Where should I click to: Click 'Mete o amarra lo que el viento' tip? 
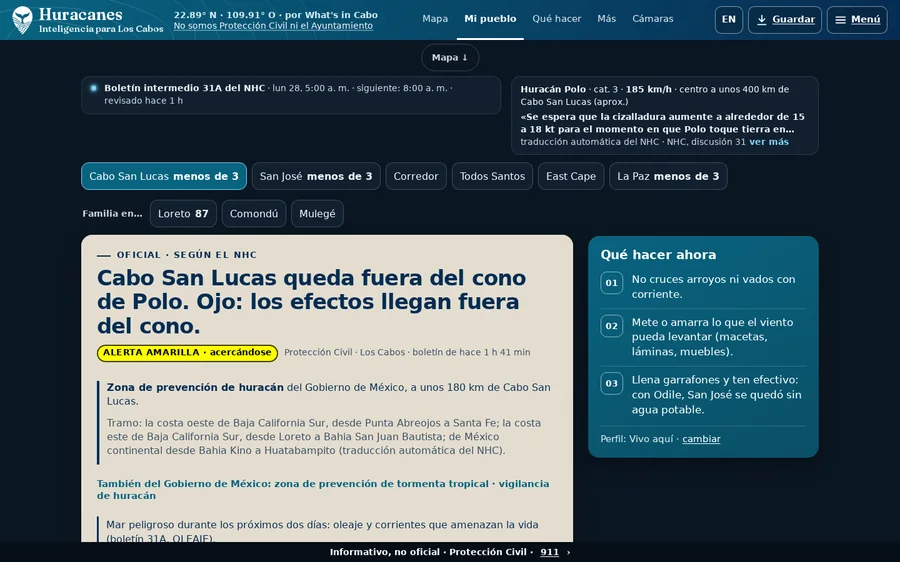click(x=712, y=337)
